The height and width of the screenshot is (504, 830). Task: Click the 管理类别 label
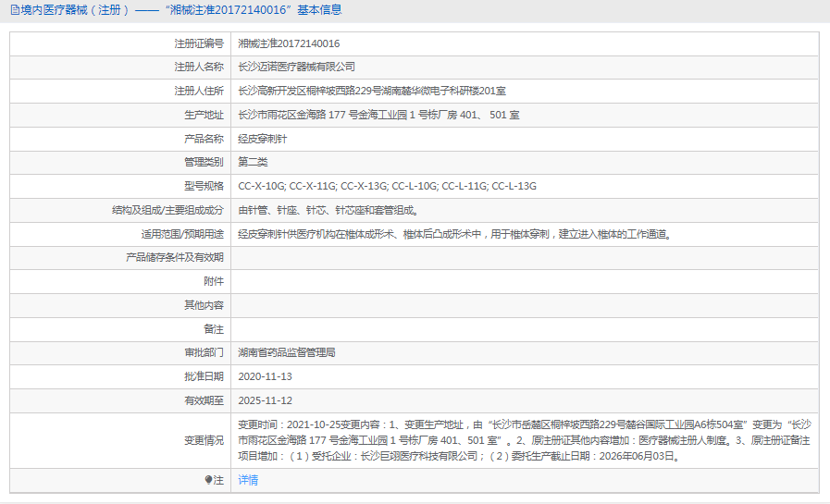[x=204, y=162]
